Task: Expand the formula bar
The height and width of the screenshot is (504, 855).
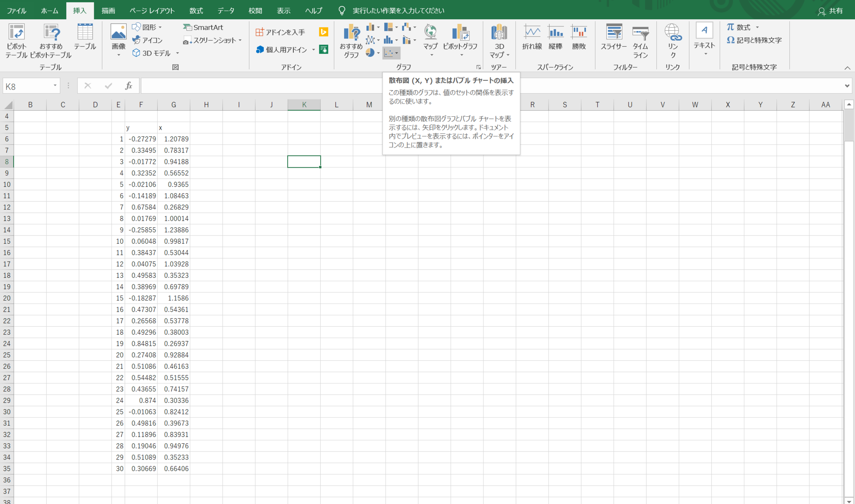Action: 847,86
